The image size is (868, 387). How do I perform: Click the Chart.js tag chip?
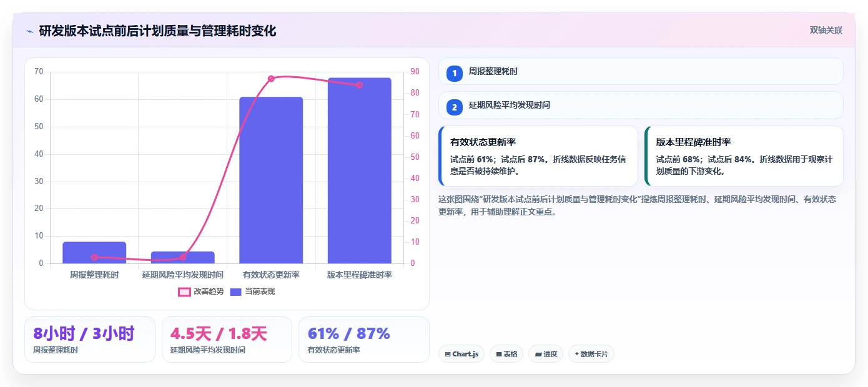tap(461, 354)
